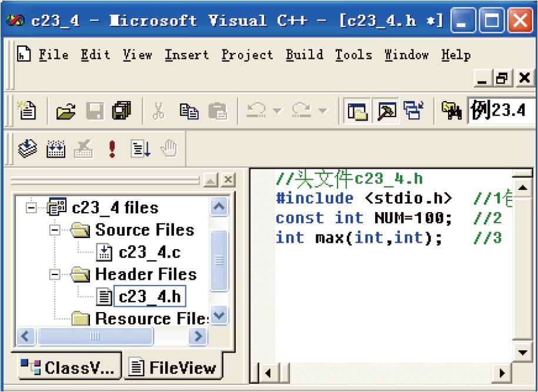This screenshot has width=538, height=392.
Task: Restore the c23_4.h document window
Action: (503, 78)
